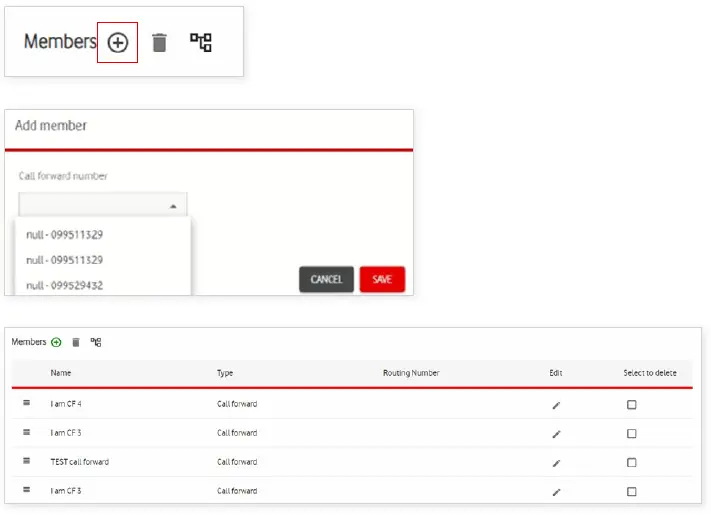Click the large hierarchy tree icon in top panel

tap(200, 43)
